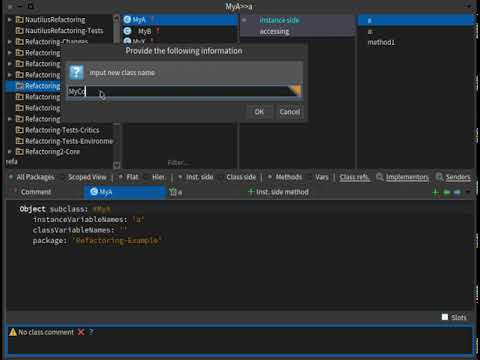The height and width of the screenshot is (360, 480).
Task: Click the Refactoring2-Core folder icon
Action: coord(20,152)
